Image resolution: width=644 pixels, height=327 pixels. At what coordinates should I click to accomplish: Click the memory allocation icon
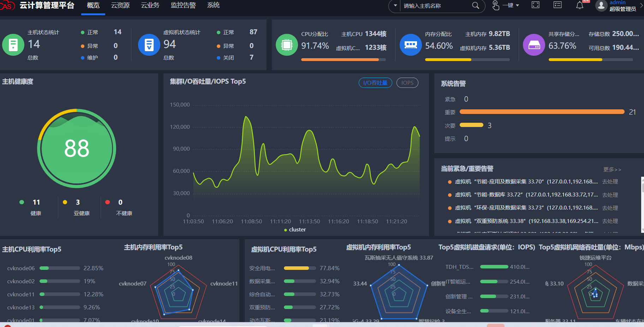[411, 45]
